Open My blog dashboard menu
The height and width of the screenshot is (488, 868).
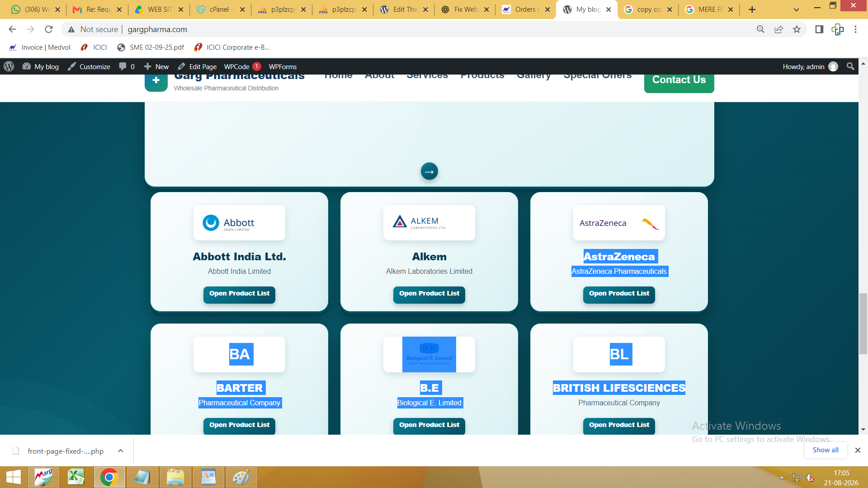pos(41,66)
